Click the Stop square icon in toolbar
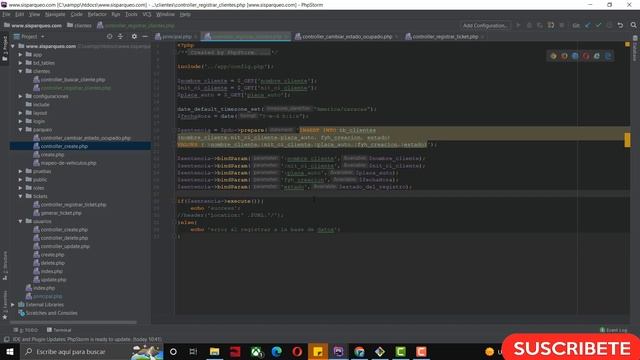640x360 pixels. [562, 25]
